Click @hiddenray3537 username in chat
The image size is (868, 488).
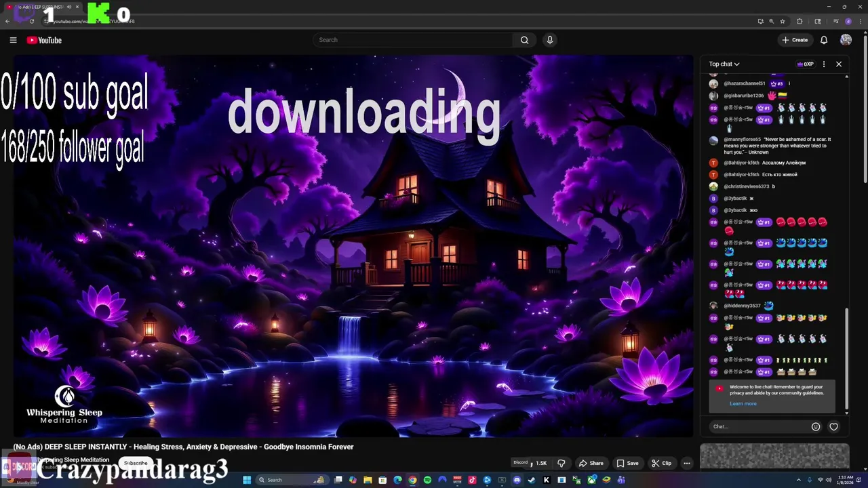(x=742, y=306)
